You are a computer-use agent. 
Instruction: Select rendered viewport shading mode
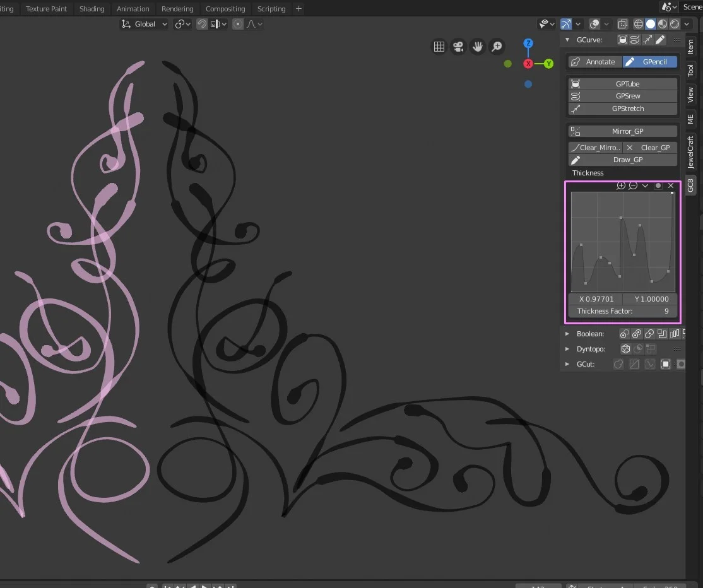pos(674,23)
